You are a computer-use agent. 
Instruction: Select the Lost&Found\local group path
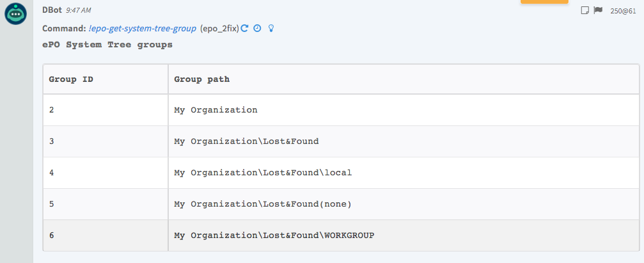click(x=263, y=173)
